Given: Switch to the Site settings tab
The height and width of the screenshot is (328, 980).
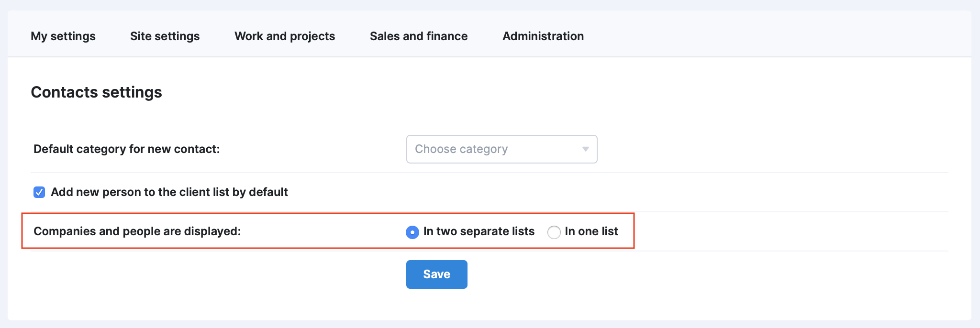Looking at the screenshot, I should click(x=165, y=36).
